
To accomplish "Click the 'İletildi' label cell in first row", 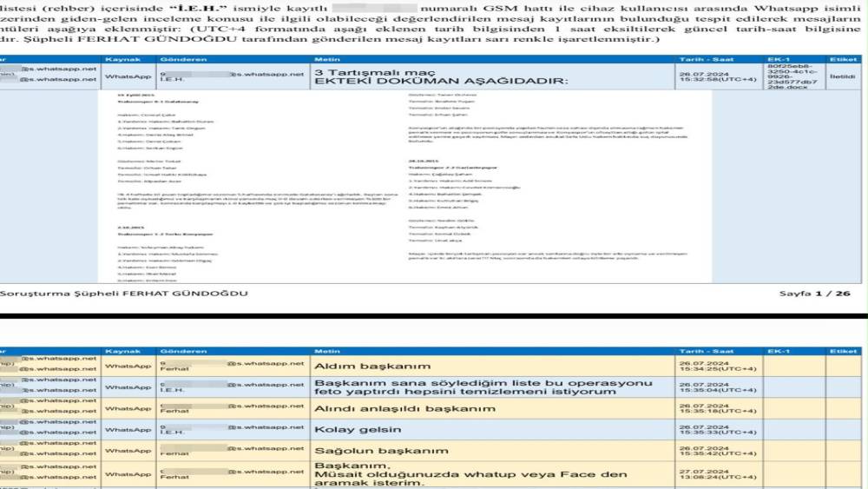I will 844,76.
